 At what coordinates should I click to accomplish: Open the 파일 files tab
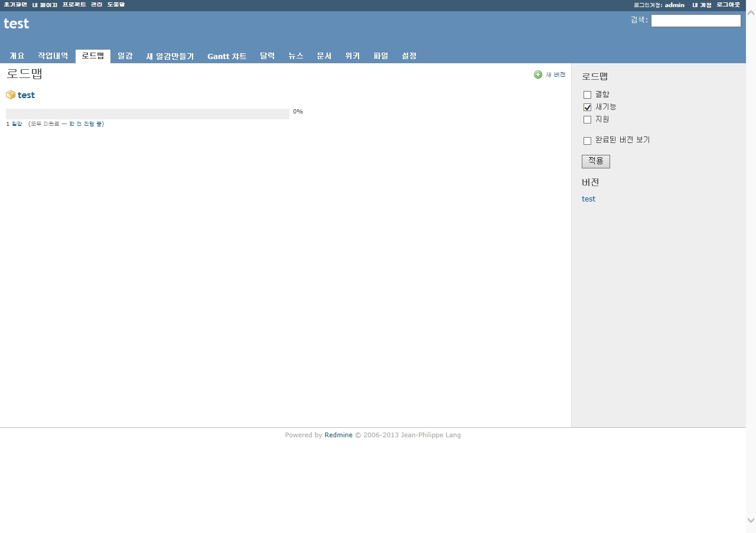coord(381,56)
